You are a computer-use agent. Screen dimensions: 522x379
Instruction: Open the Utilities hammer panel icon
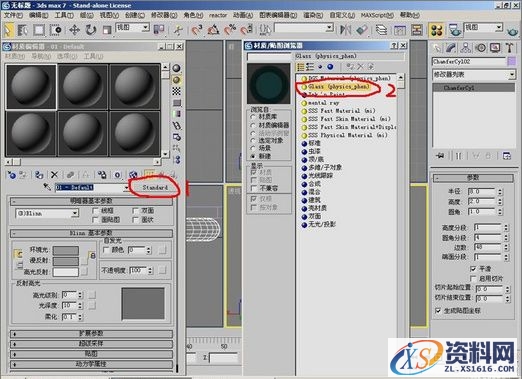pos(509,48)
